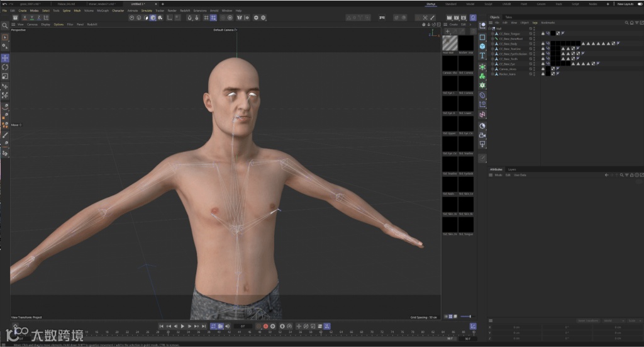The image size is (644, 347).
Task: Click the Render View clapperboard icon
Action: pos(449,18)
